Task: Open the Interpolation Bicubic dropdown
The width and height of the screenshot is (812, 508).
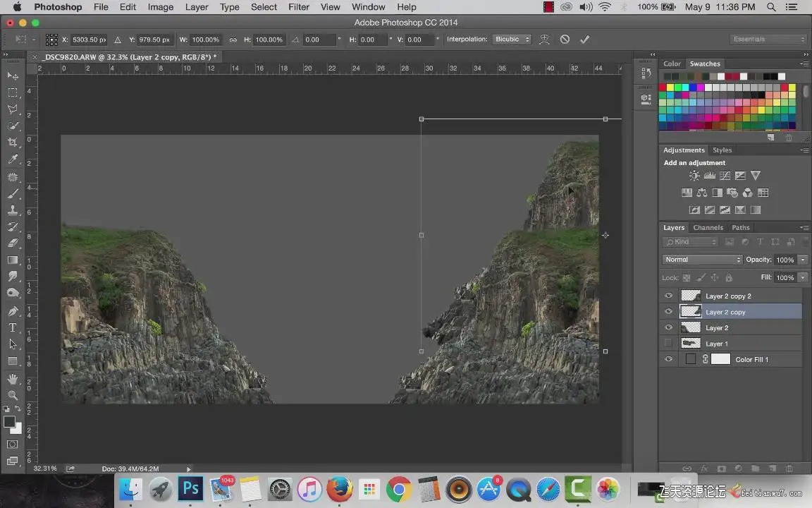Action: click(x=512, y=40)
